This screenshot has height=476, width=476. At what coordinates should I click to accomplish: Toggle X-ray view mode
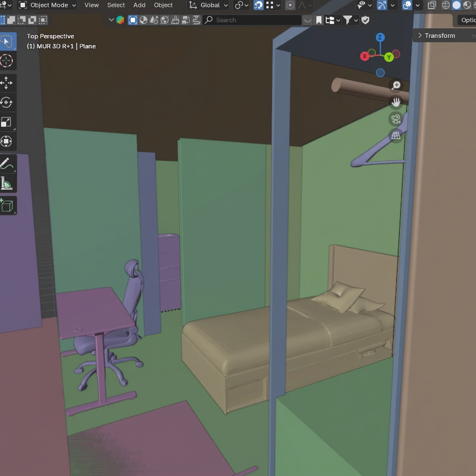[432, 5]
